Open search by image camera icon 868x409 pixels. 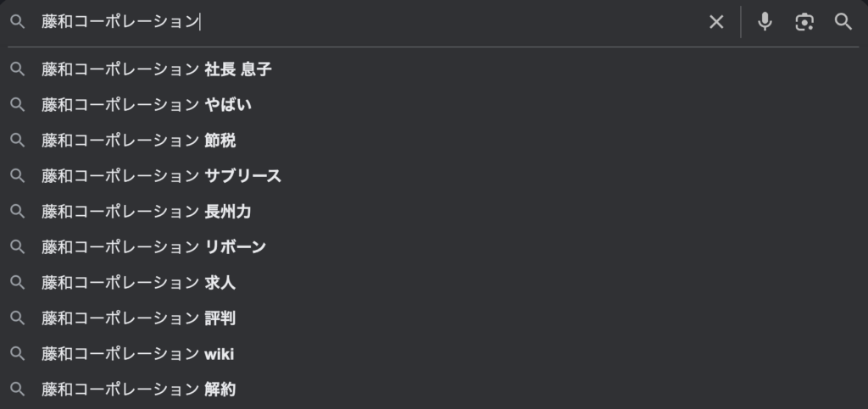click(804, 22)
